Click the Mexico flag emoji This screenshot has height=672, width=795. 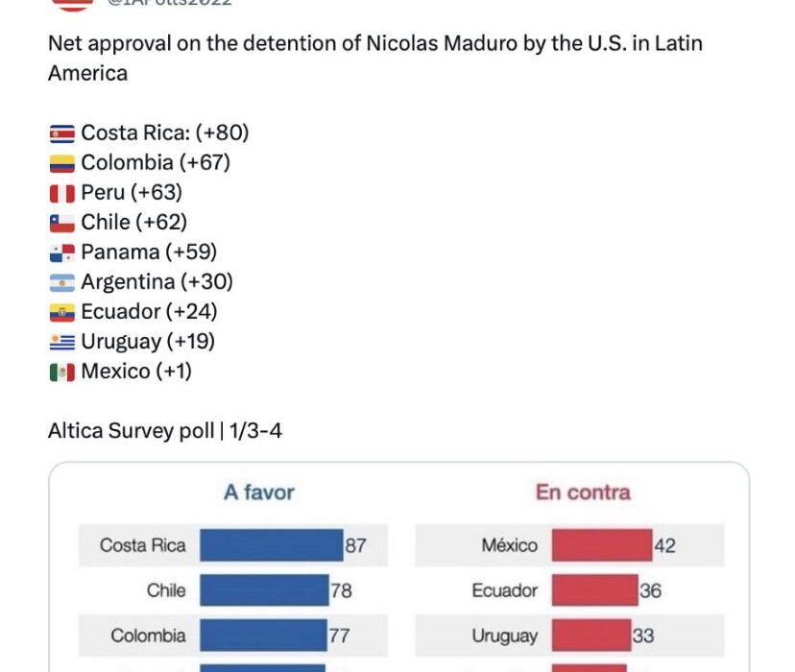pyautogui.click(x=61, y=372)
